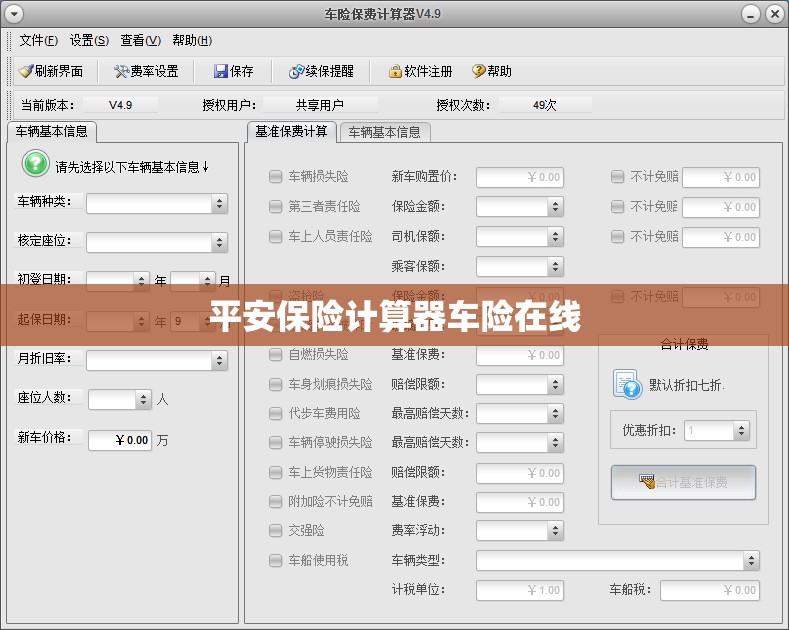The height and width of the screenshot is (630, 789).
Task: Toggle the 自燃损失险 checkbox
Action: (275, 355)
